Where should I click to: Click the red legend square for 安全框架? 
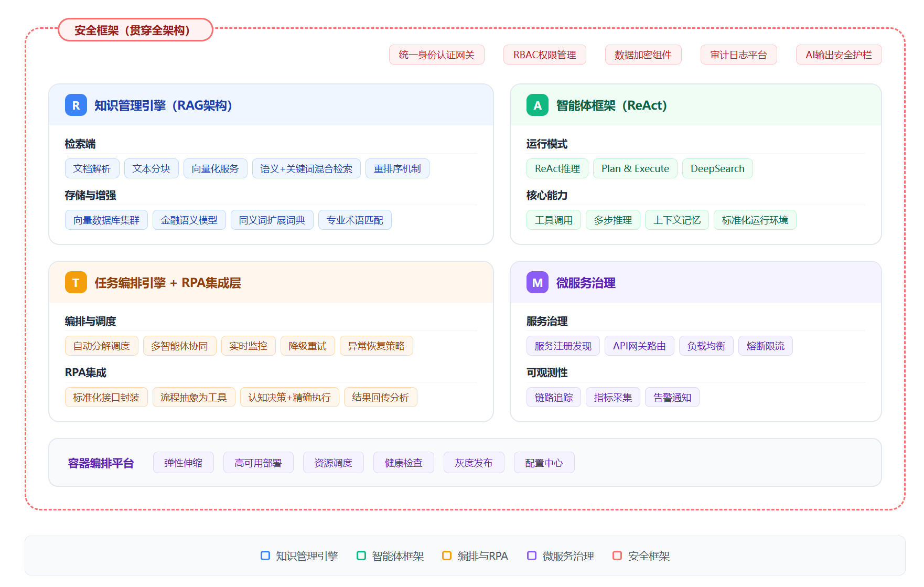click(x=617, y=556)
